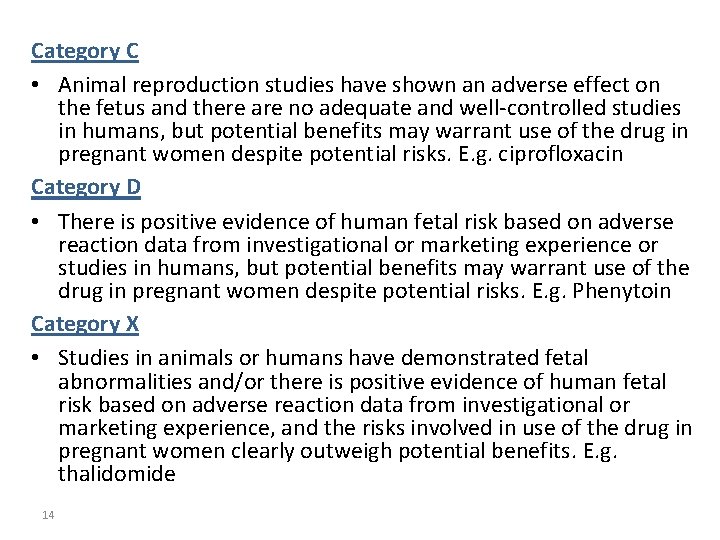Click the Category X heading
The image size is (720, 540).
(85, 324)
